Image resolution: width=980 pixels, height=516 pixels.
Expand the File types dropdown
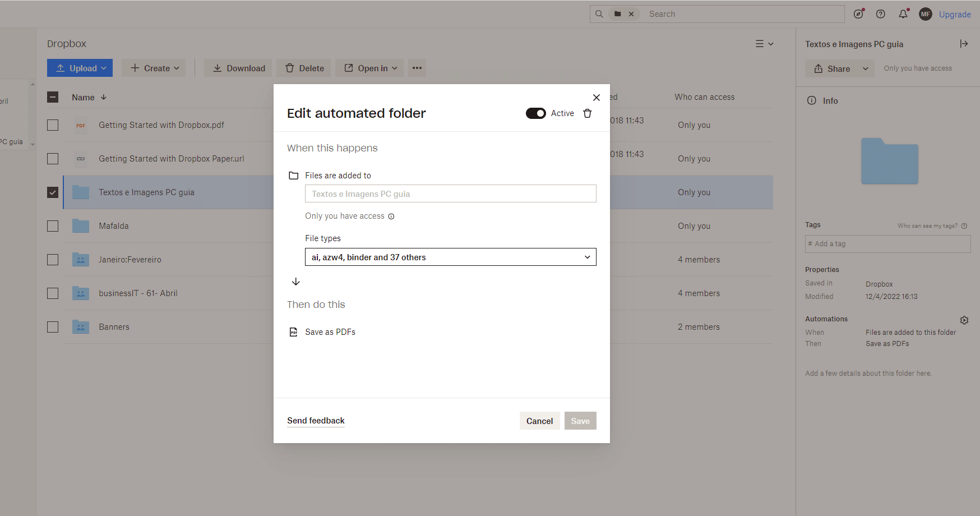(x=450, y=257)
